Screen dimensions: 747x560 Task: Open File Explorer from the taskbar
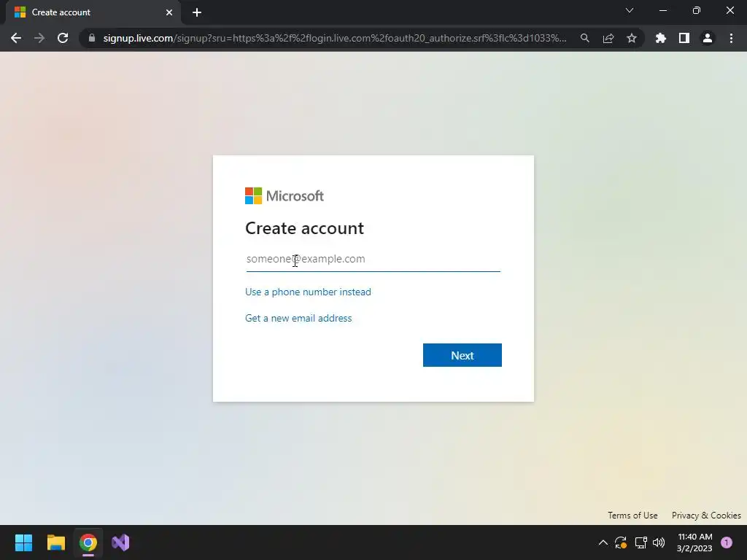55,542
